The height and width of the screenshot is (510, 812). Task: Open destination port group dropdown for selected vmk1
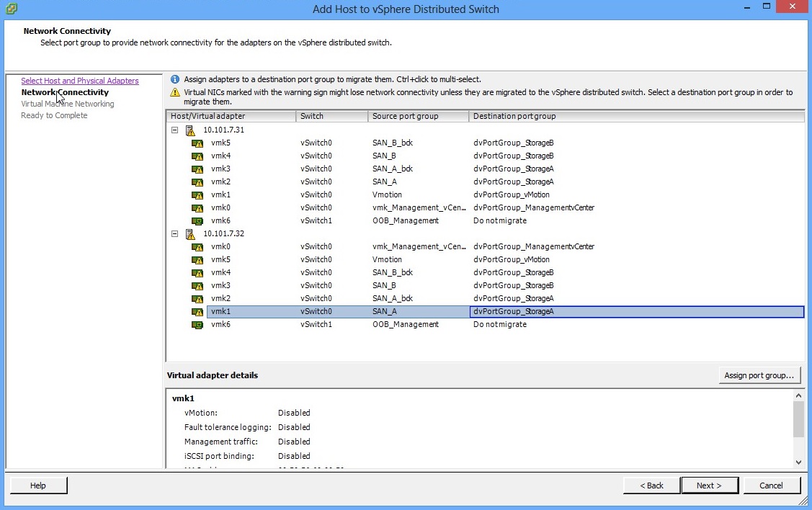coord(635,312)
